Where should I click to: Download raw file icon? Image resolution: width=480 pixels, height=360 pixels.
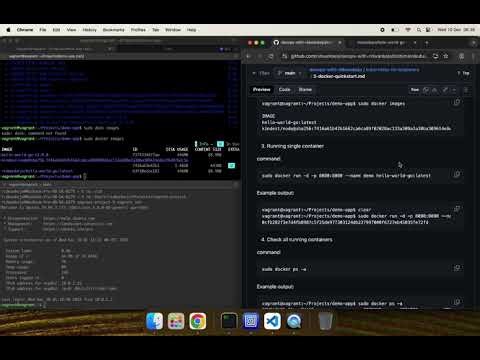pos(434,90)
